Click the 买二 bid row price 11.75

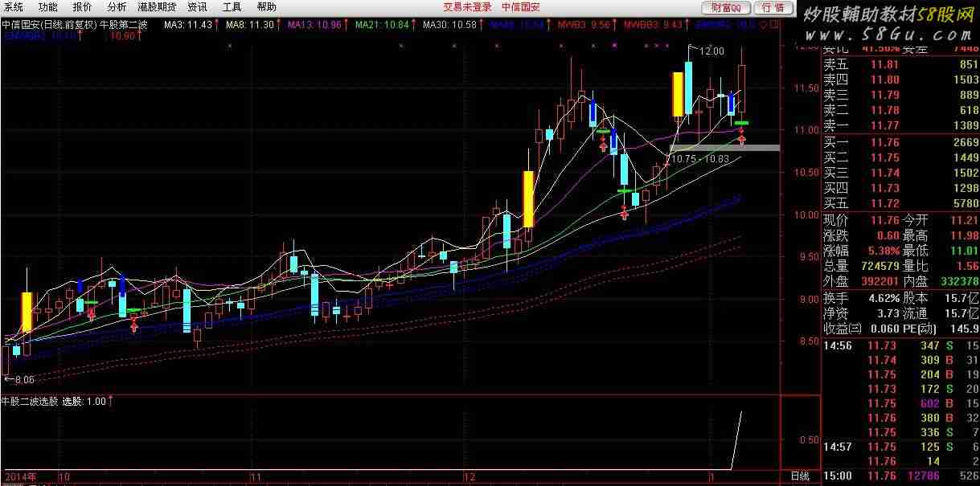884,157
